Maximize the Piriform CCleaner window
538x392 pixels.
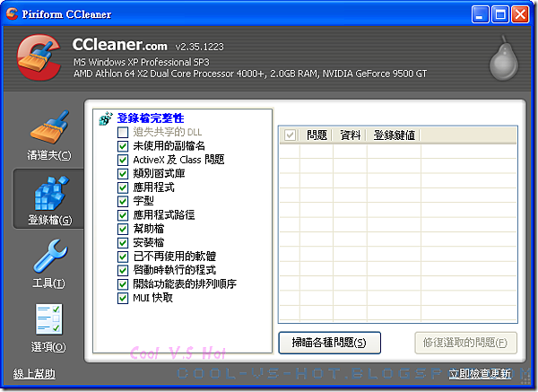click(500, 14)
